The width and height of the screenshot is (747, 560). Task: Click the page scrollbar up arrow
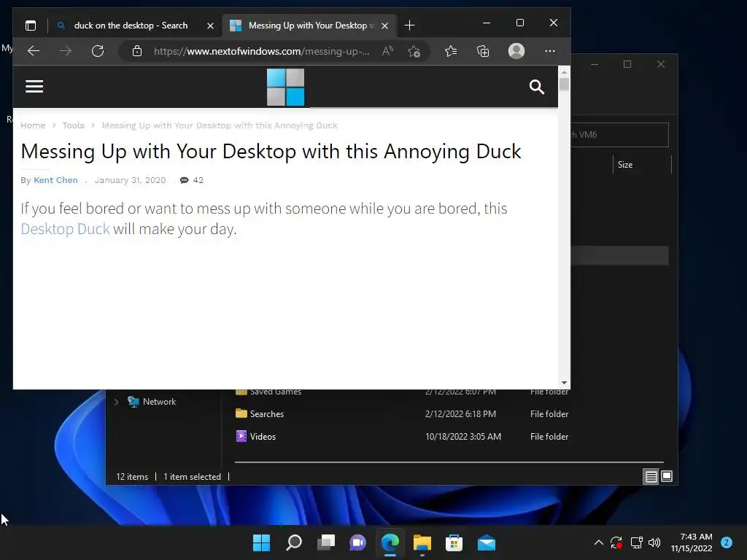[x=564, y=72]
